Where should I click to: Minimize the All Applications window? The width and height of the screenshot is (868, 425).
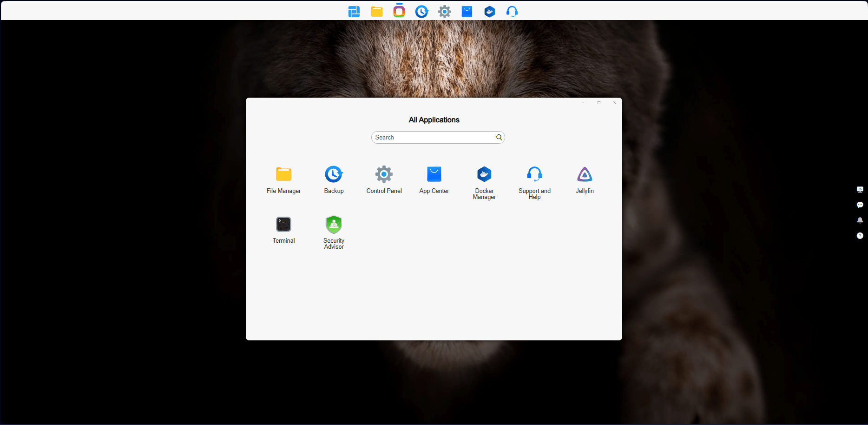582,103
